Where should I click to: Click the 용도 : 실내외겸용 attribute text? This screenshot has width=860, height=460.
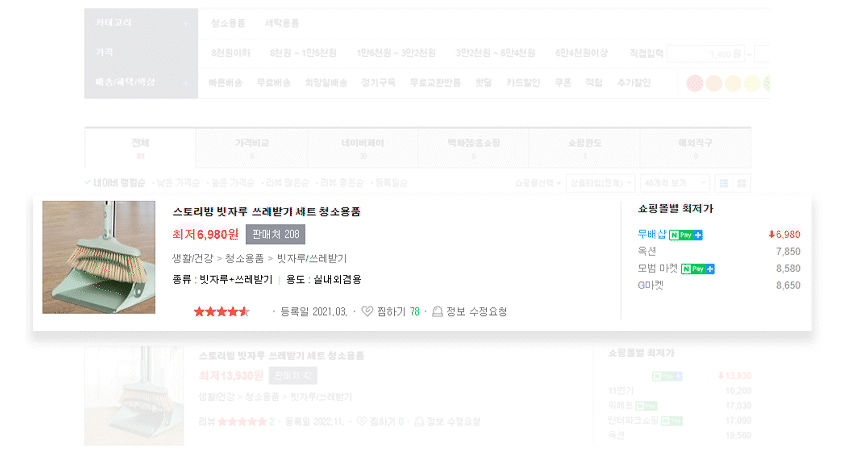324,280
